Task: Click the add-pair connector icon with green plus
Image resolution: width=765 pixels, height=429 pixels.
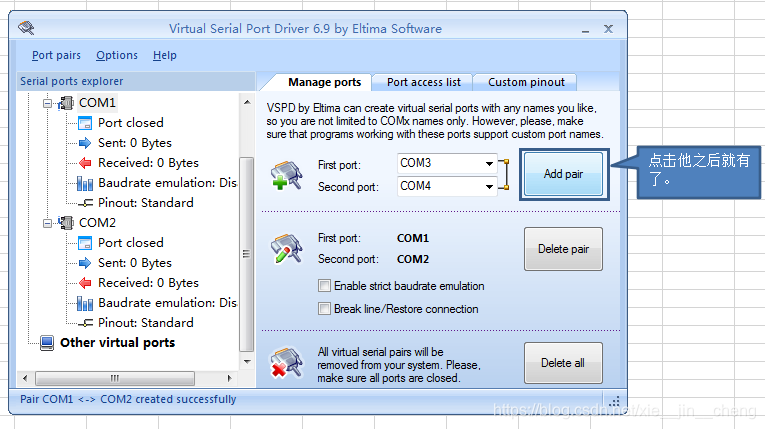Action: (x=286, y=176)
